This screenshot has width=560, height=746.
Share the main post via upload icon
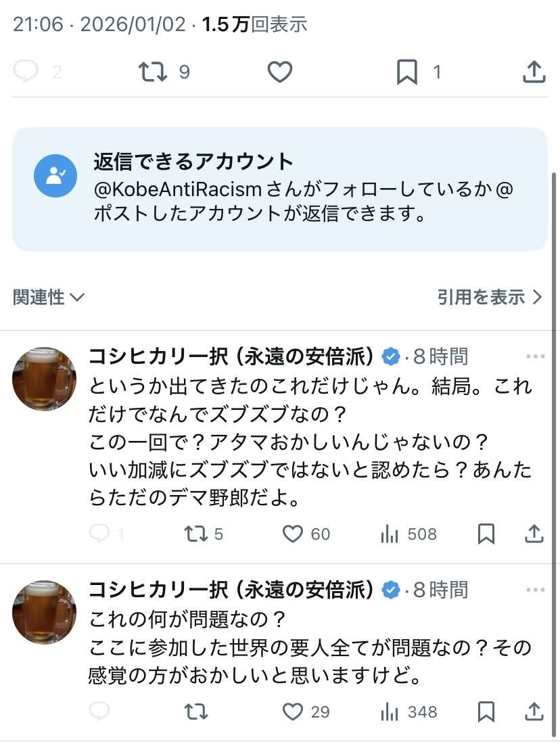534,72
